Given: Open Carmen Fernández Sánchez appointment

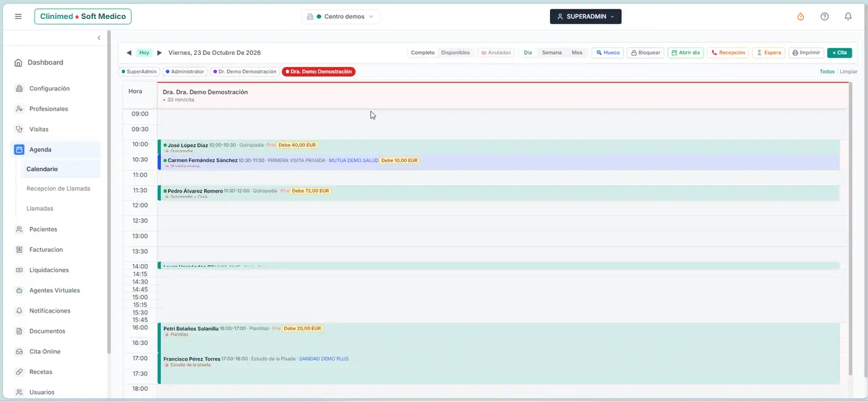Looking at the screenshot, I should (x=498, y=162).
